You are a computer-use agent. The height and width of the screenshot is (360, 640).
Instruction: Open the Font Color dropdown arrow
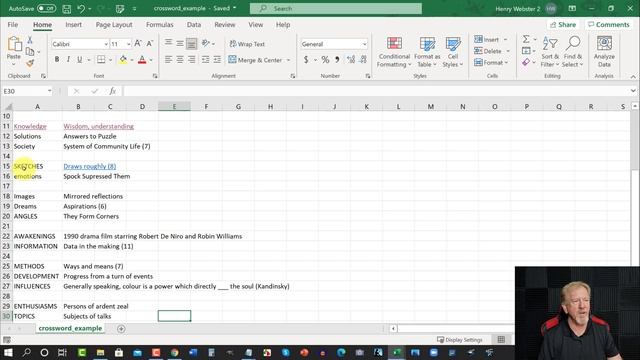point(151,60)
